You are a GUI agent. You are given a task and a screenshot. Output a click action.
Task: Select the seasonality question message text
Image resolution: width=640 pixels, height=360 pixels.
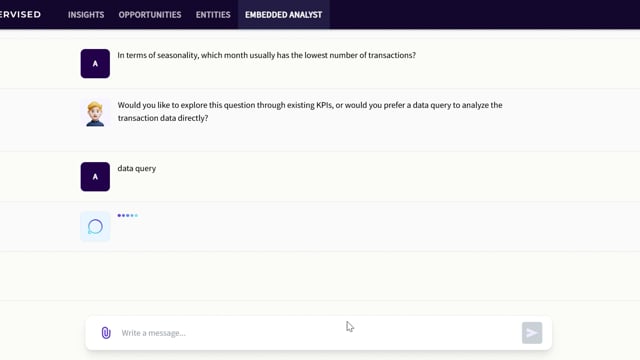point(267,55)
